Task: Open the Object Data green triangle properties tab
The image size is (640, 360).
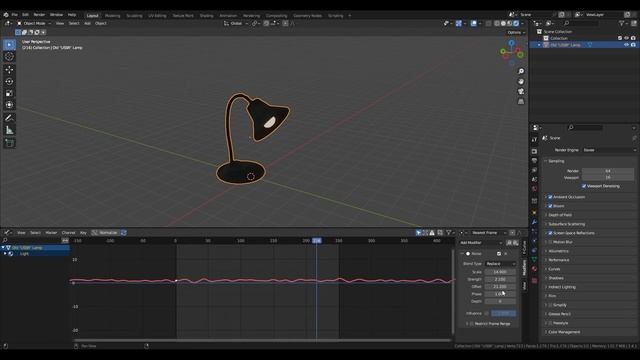Action: [x=534, y=260]
